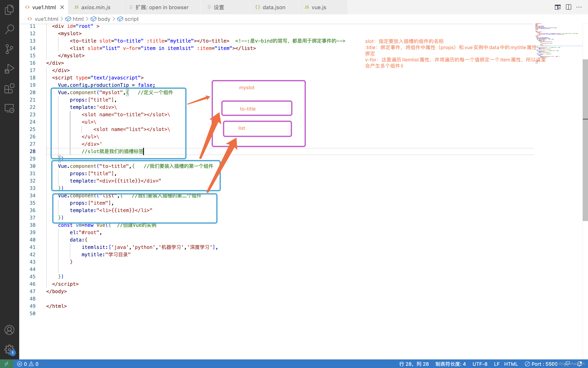
Task: Click the code line '<div id="root" >'
Action: 76,26
